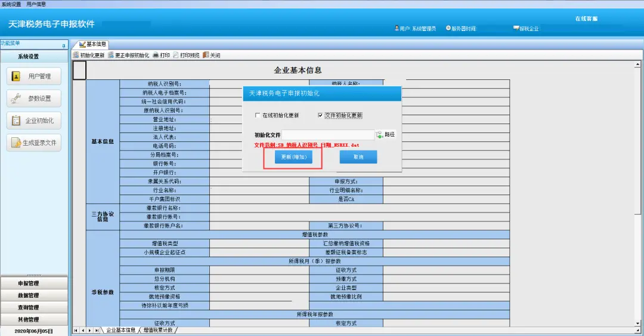
Task: Click the 2020年06月05日 date in status area
Action: pos(33,331)
